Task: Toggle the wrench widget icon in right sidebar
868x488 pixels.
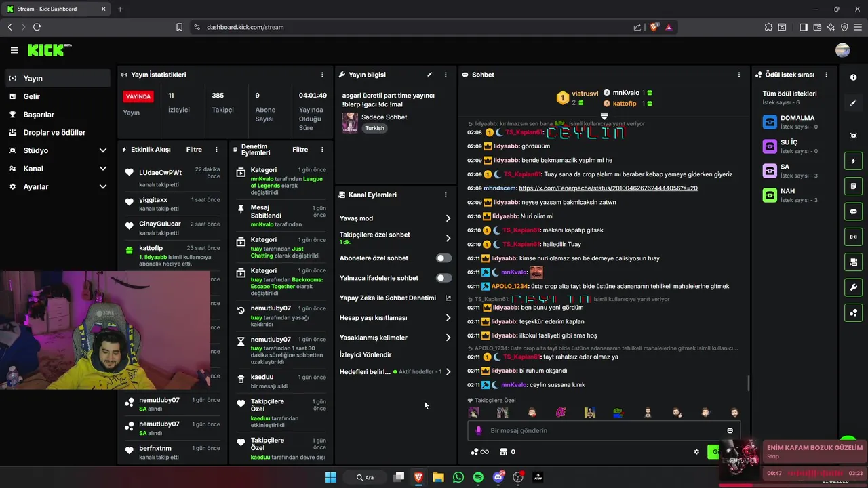Action: point(853,287)
